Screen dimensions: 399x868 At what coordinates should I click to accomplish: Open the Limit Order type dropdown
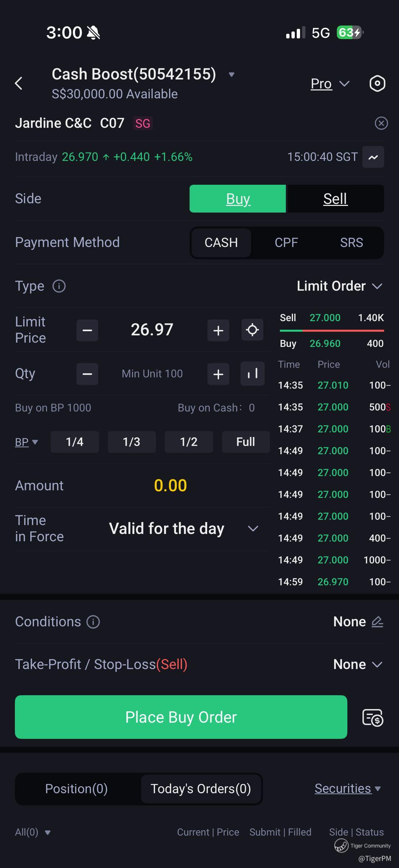(340, 286)
